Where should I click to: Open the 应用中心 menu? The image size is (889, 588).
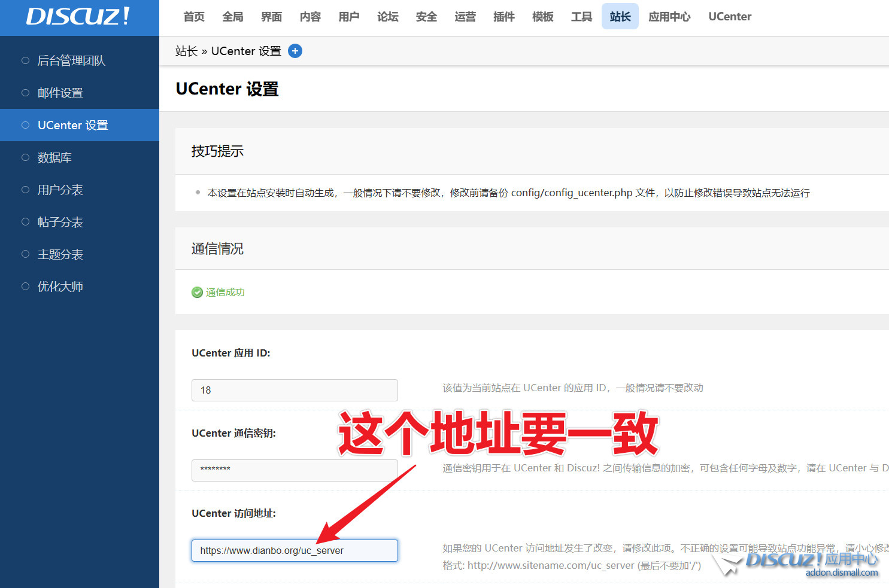click(x=669, y=17)
